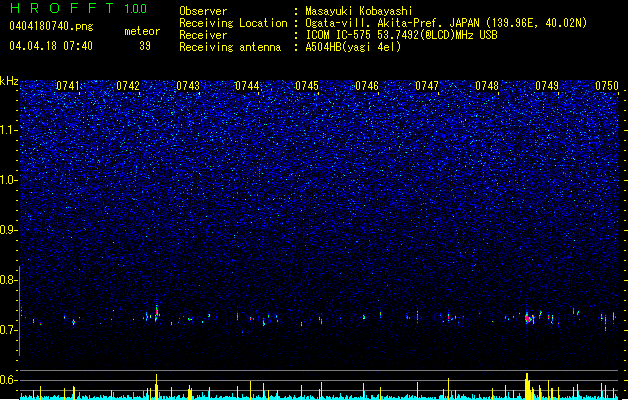Click the 0746 time marker
The width and height of the screenshot is (629, 400).
pos(367,86)
